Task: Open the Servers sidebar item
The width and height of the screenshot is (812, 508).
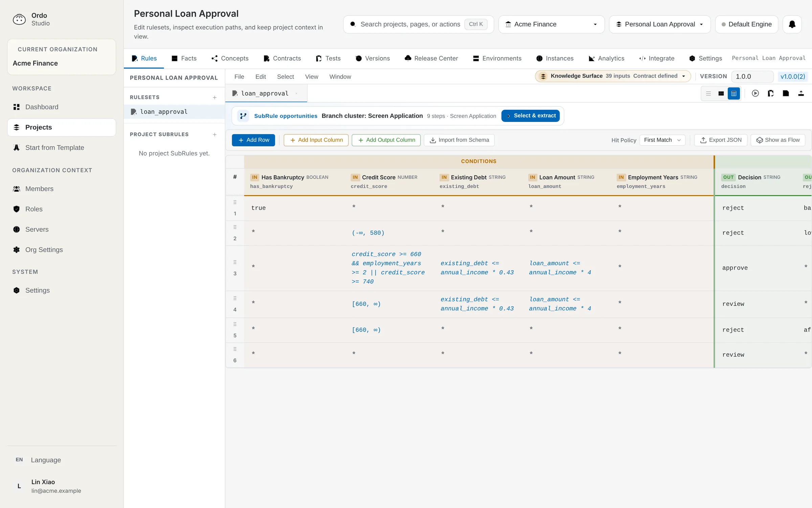Action: [x=62, y=229]
